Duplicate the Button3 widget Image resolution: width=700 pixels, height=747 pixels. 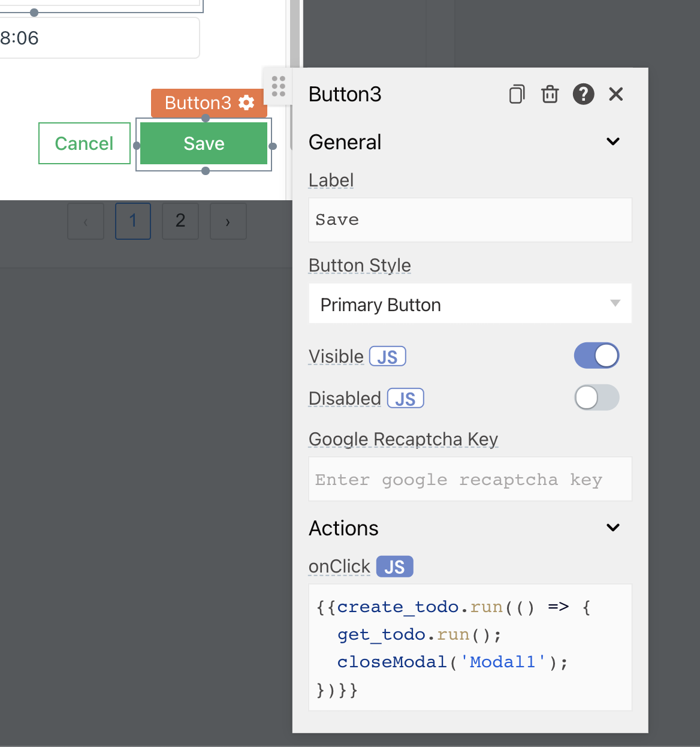[516, 94]
